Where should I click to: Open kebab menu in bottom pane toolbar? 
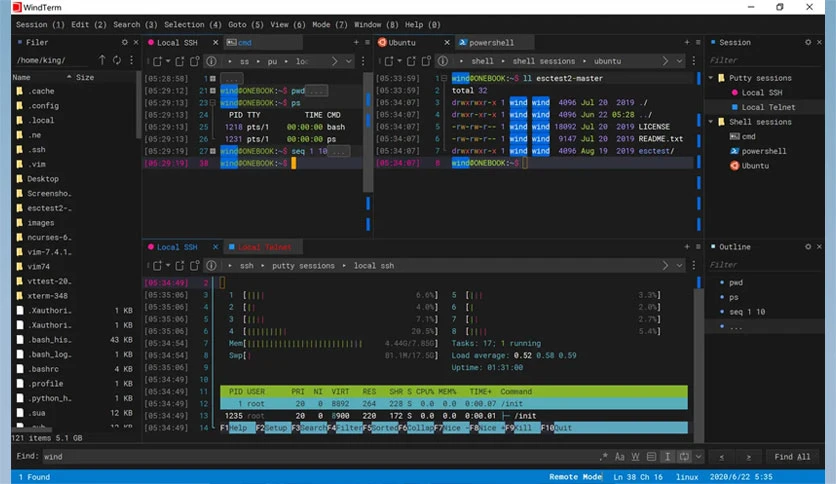[694, 265]
